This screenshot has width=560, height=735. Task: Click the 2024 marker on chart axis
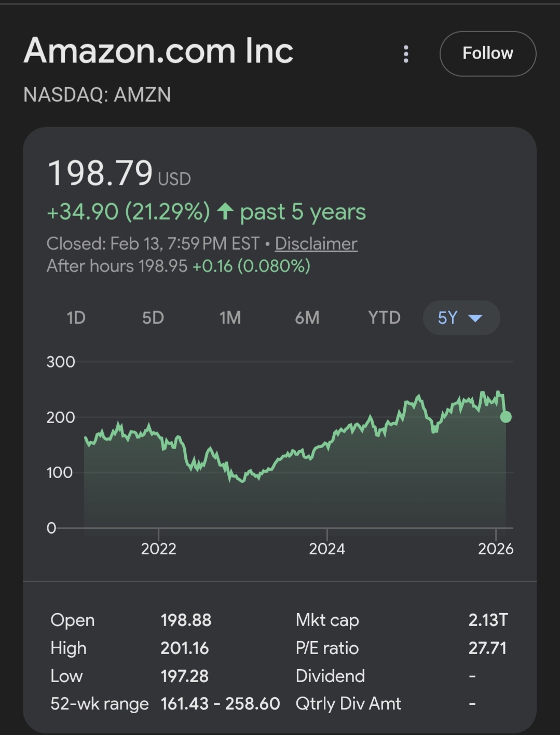click(x=327, y=549)
